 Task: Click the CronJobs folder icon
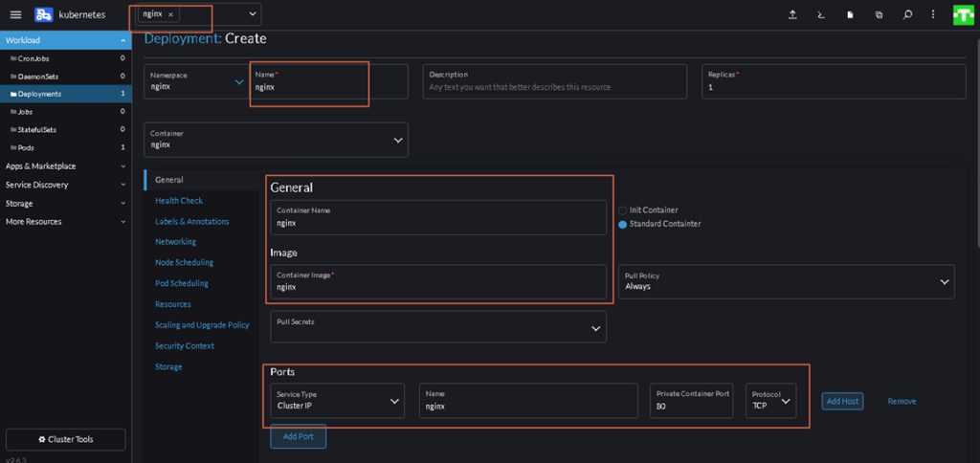pyautogui.click(x=13, y=58)
